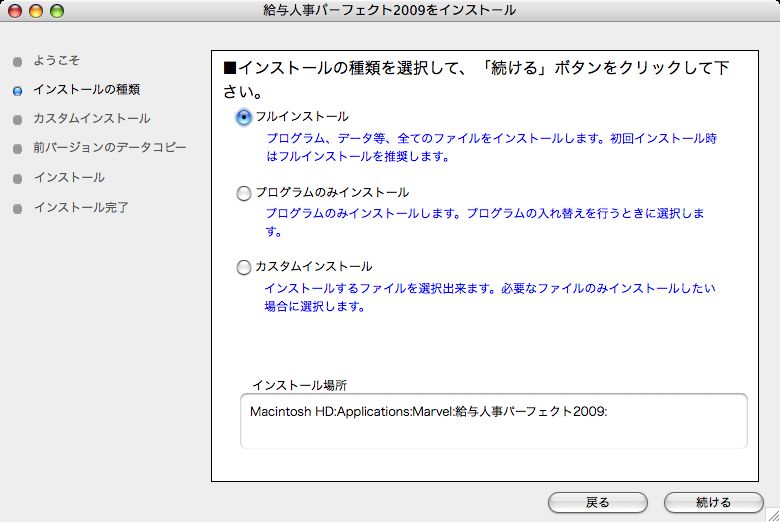Click the インストール場所 label
This screenshot has height=522, width=780.
pyautogui.click(x=300, y=385)
